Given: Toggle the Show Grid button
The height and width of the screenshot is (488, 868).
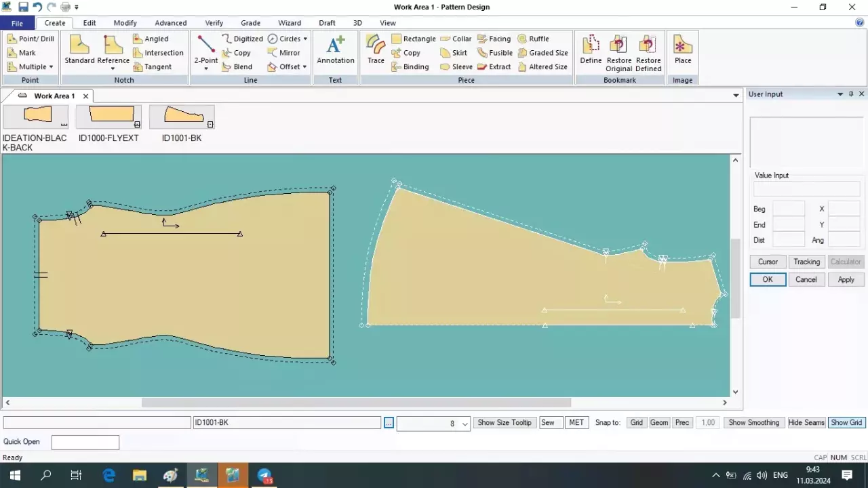Looking at the screenshot, I should [846, 423].
